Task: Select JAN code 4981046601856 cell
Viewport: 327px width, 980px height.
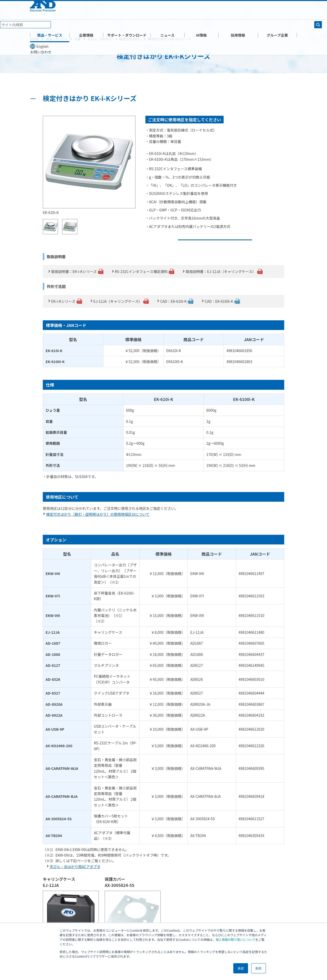Action: tap(254, 351)
